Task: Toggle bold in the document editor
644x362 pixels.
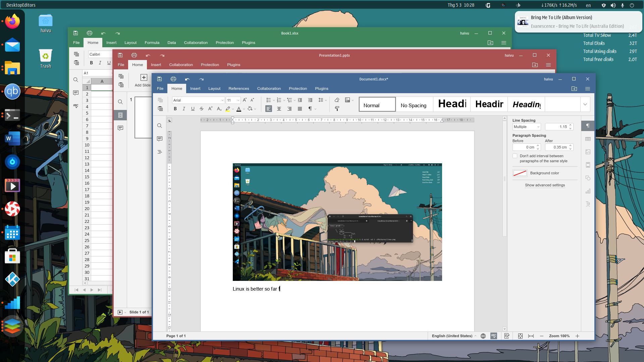Action: point(175,109)
